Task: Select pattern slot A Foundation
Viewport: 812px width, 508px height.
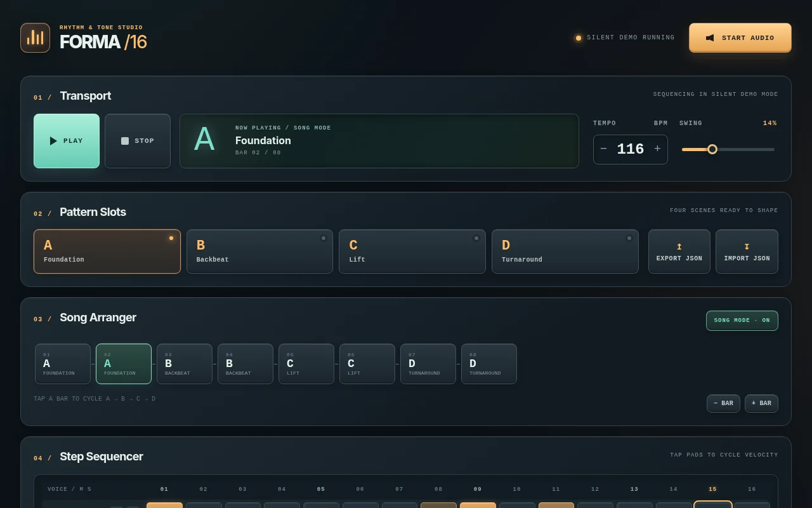Action: point(107,251)
